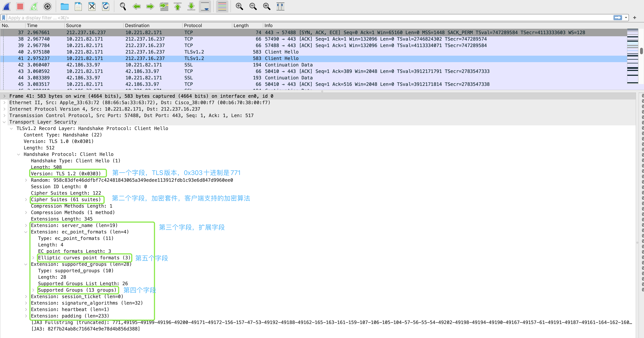Apply the display filter arrow button

[x=618, y=18]
